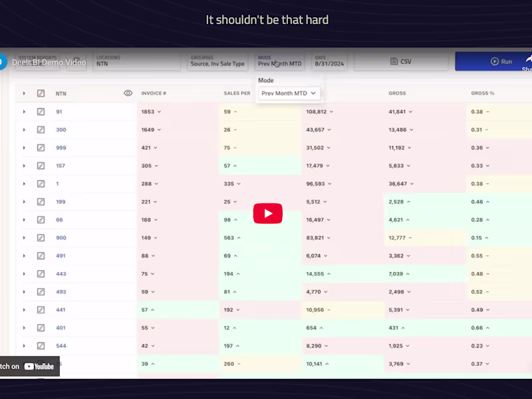
Task: Click the 563 sales per cell
Action: pyautogui.click(x=261, y=237)
